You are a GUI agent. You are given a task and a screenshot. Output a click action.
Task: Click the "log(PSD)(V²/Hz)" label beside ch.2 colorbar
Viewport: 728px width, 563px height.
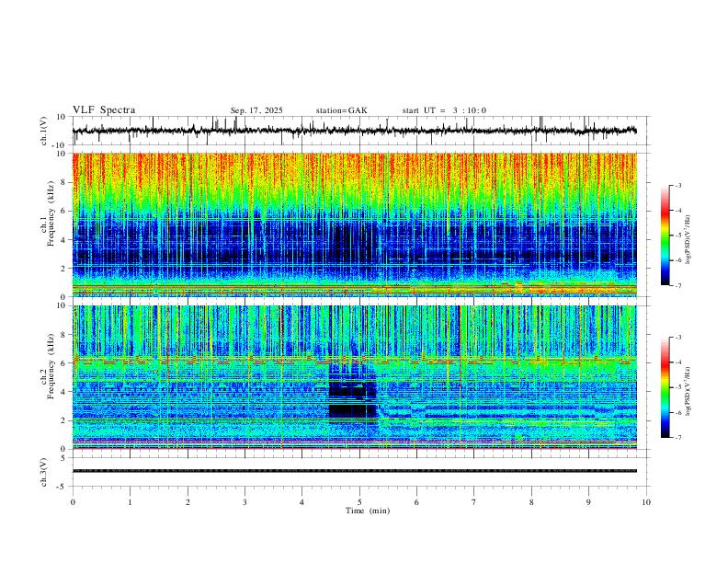(x=688, y=392)
